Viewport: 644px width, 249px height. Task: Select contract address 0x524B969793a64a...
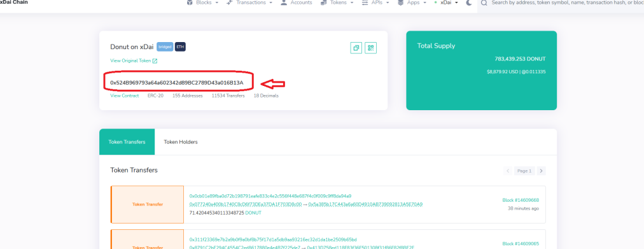[x=177, y=83]
